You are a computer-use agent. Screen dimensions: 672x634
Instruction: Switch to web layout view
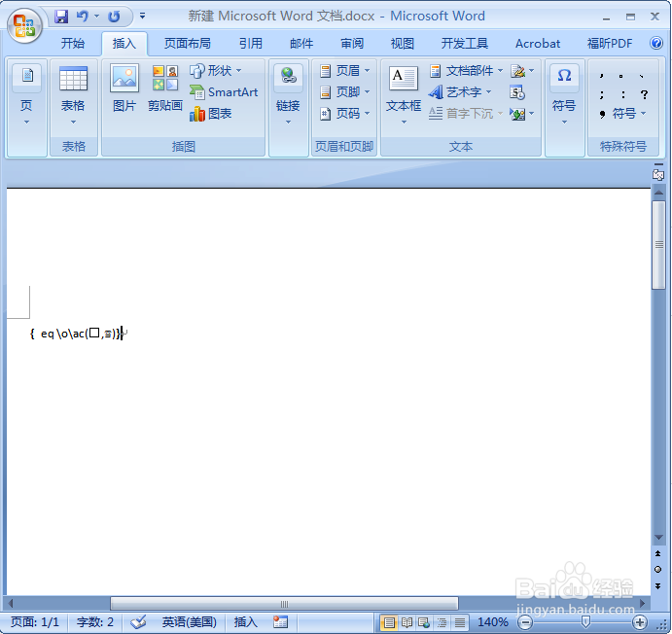point(424,622)
